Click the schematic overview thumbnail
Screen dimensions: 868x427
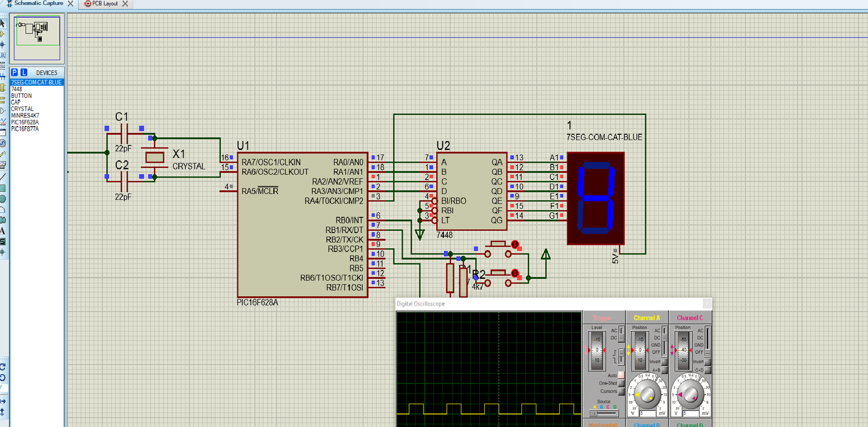coord(37,38)
